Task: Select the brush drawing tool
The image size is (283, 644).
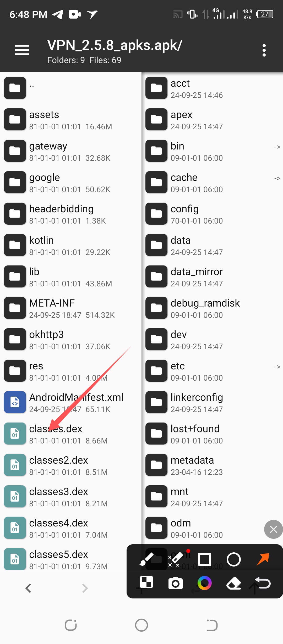Action: pos(147,559)
